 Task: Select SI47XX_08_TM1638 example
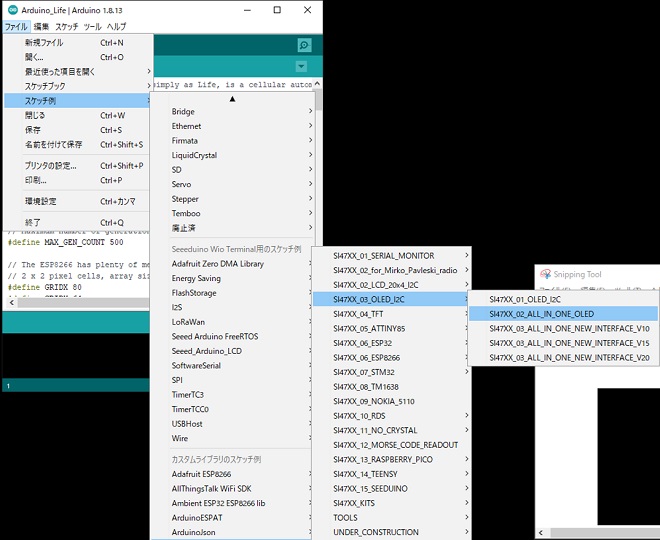(391, 386)
